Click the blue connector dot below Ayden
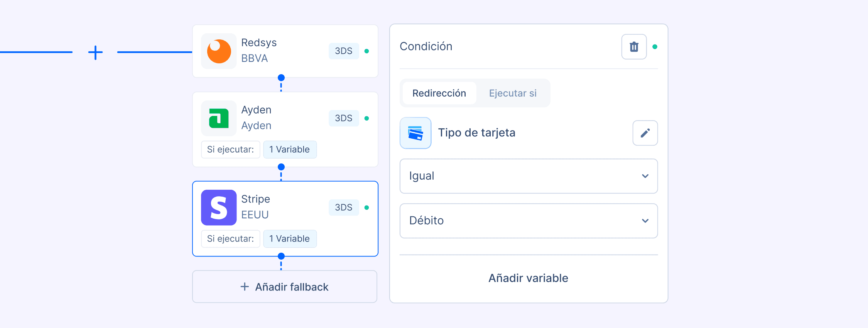 pos(281,167)
